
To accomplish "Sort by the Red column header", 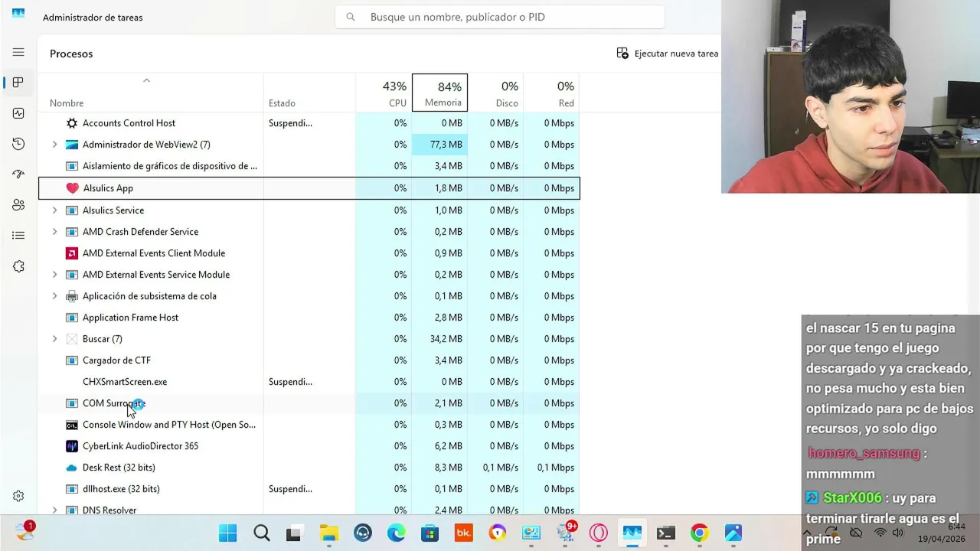I will click(x=551, y=93).
